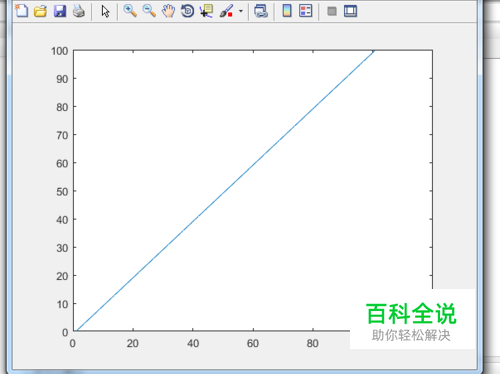Activate the Zoom In magnifier tool
Screen dimensions: 500x374
130,11
